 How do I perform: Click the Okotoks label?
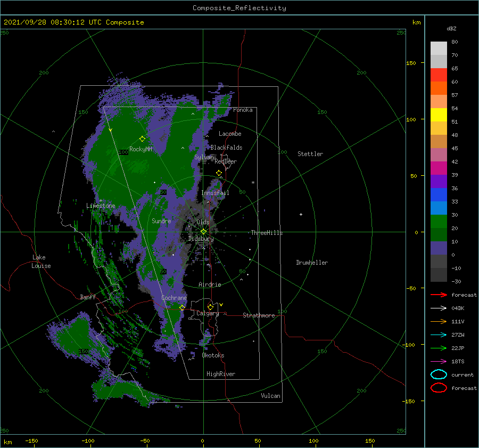point(213,355)
